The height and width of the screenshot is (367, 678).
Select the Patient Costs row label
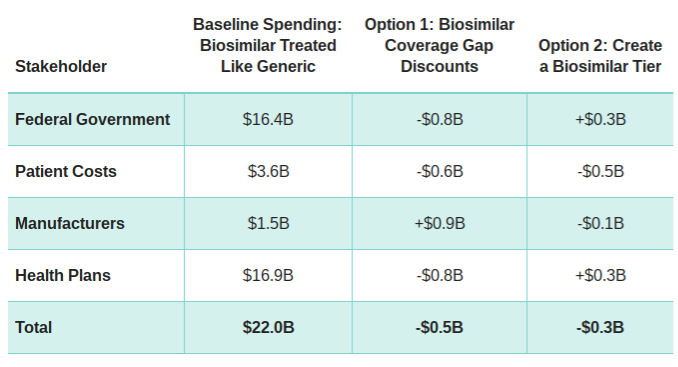tap(66, 171)
